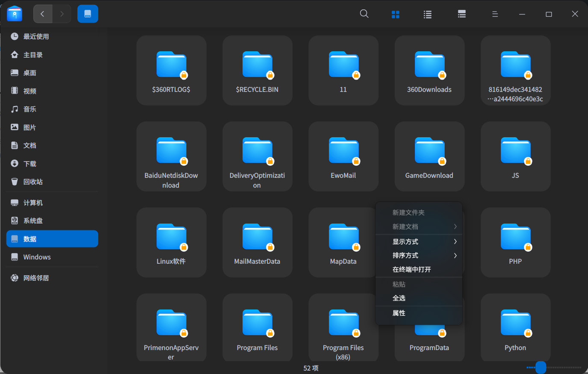Screen dimensions: 588x374
Task: Select the DeliveryOptimization folder
Action: point(257,156)
